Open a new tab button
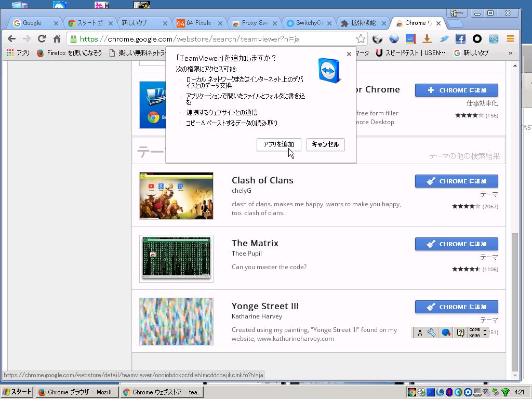532x399 pixels. (455, 23)
